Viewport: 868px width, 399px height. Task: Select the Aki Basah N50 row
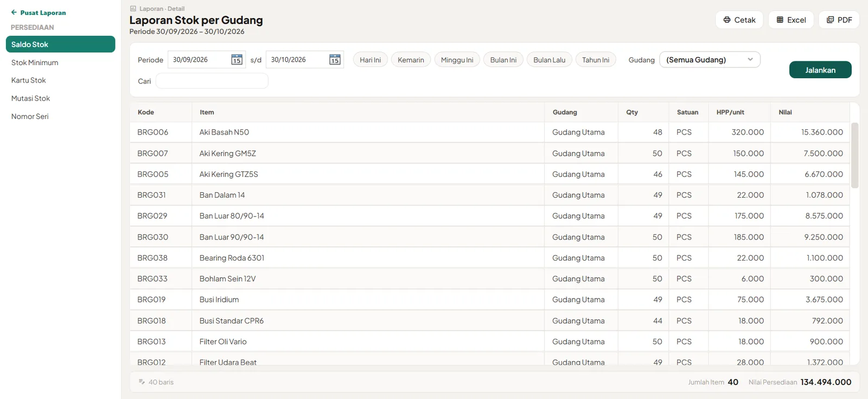coord(490,132)
